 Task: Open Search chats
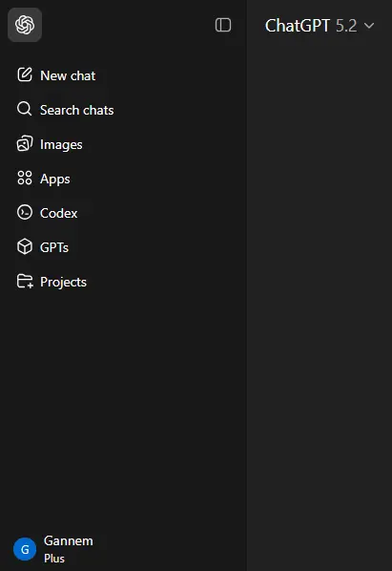[76, 110]
